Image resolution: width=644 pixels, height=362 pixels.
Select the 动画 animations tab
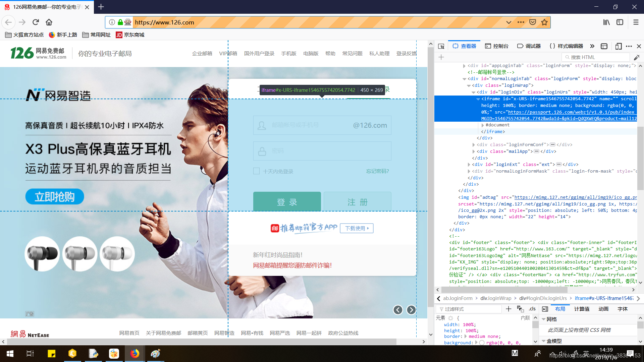(x=603, y=309)
